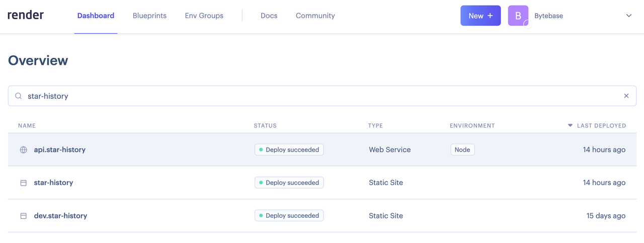Click the Node environment badge

462,150
